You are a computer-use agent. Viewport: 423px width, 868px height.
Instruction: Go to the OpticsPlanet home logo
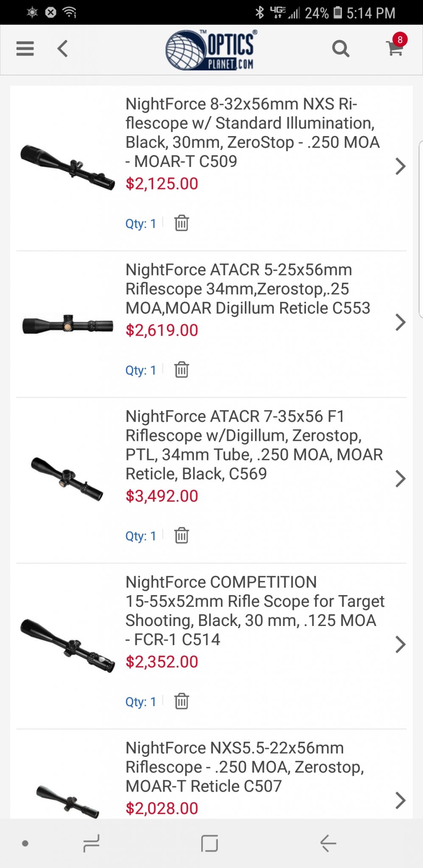coord(212,50)
